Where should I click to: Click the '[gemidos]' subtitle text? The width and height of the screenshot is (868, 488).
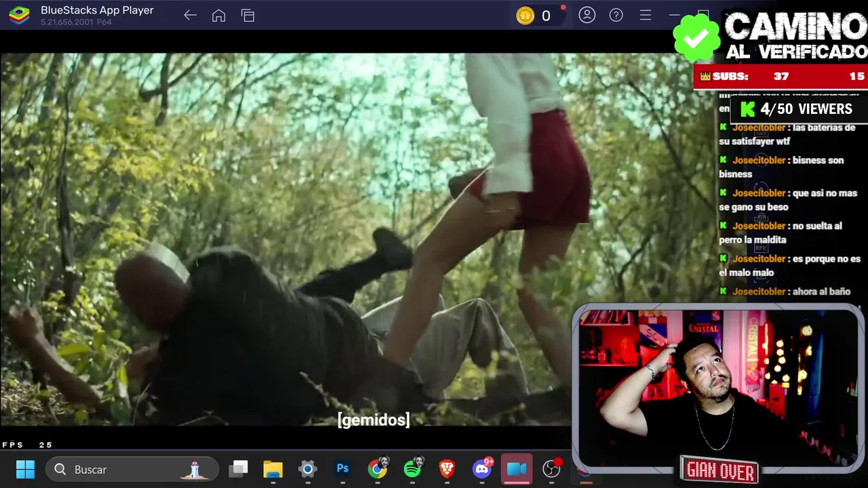pos(374,420)
